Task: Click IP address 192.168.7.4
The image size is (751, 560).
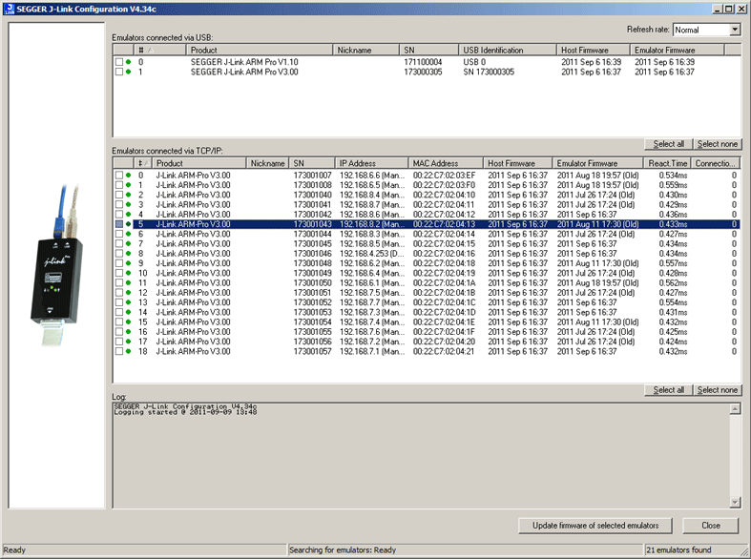Action: tap(371, 322)
